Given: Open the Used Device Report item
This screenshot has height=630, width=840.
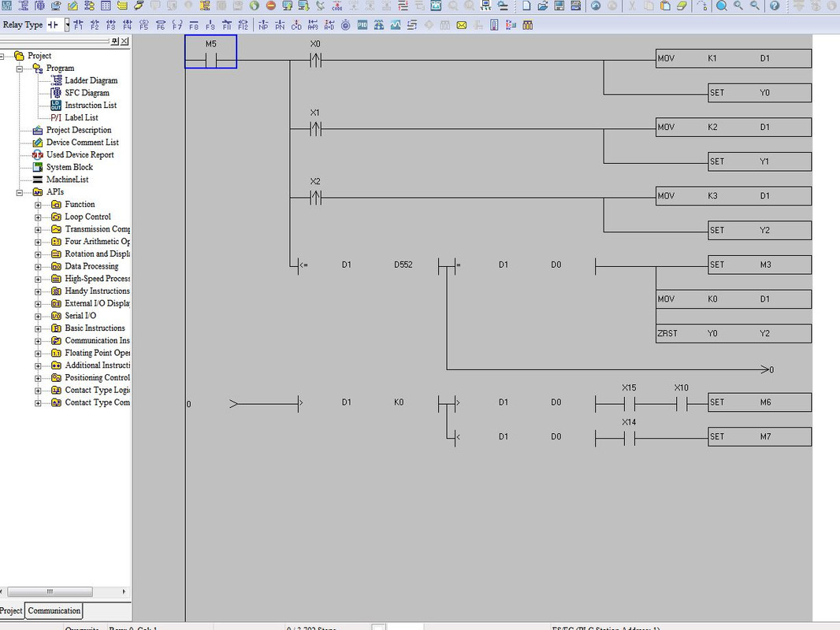Looking at the screenshot, I should tap(80, 154).
